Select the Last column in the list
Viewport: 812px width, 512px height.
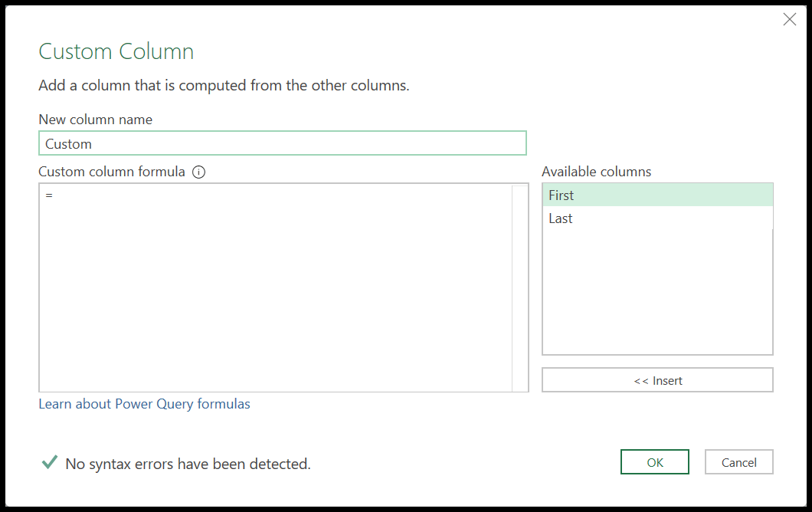point(657,218)
